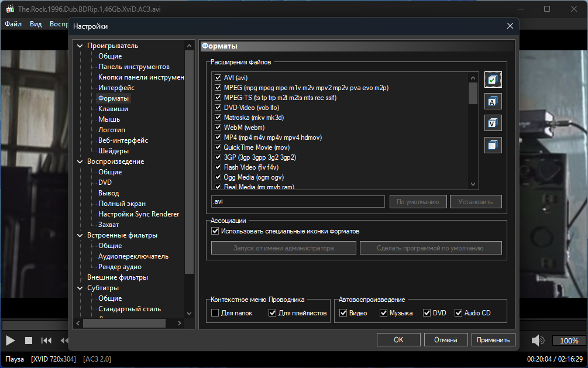Viewport: 588px width, 368px height.
Task: Click the deselect all formats icon
Action: point(493,145)
